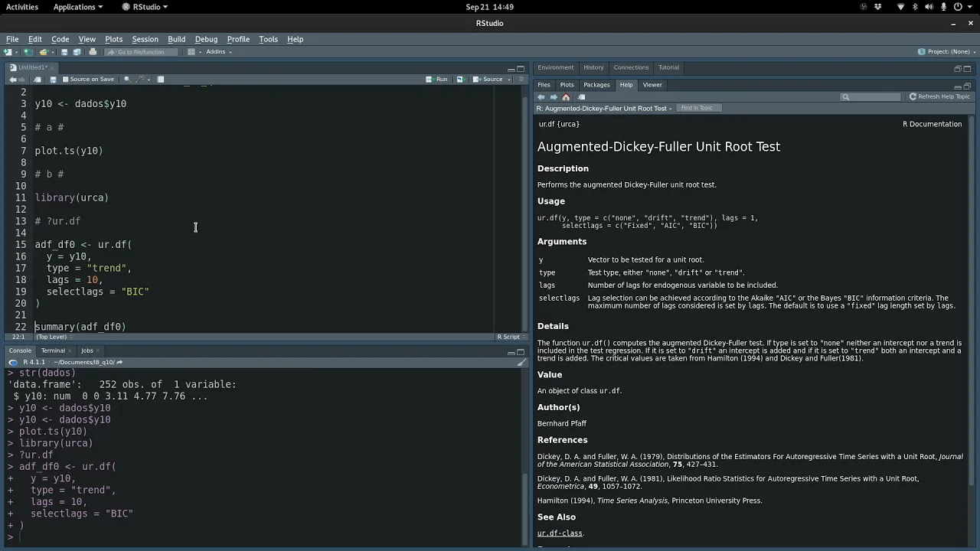Minimize the Environment pane

(x=957, y=68)
